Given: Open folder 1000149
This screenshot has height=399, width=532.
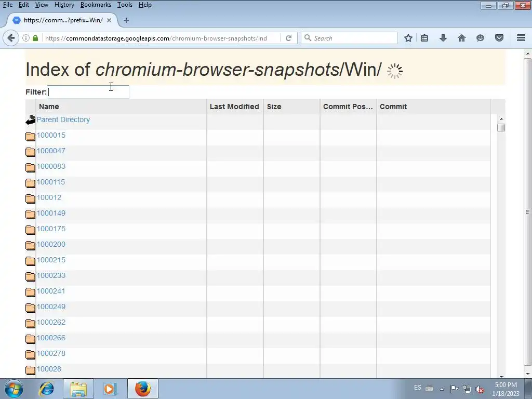Looking at the screenshot, I should click(x=51, y=213).
